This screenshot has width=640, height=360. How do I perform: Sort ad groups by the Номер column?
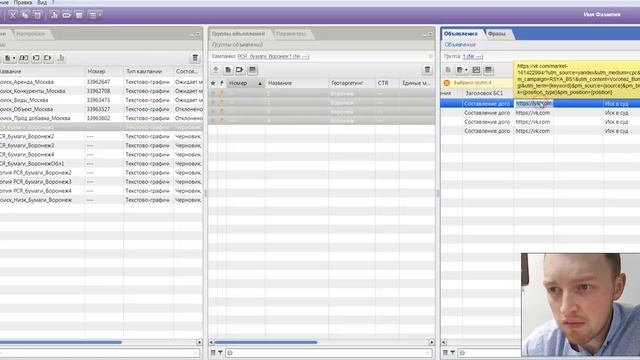click(245, 83)
